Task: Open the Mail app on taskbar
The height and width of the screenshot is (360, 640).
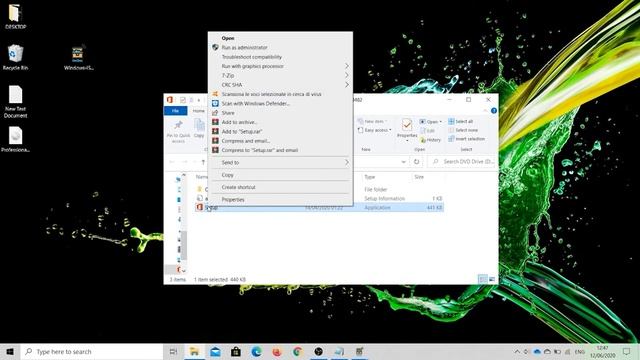Action: click(x=215, y=351)
